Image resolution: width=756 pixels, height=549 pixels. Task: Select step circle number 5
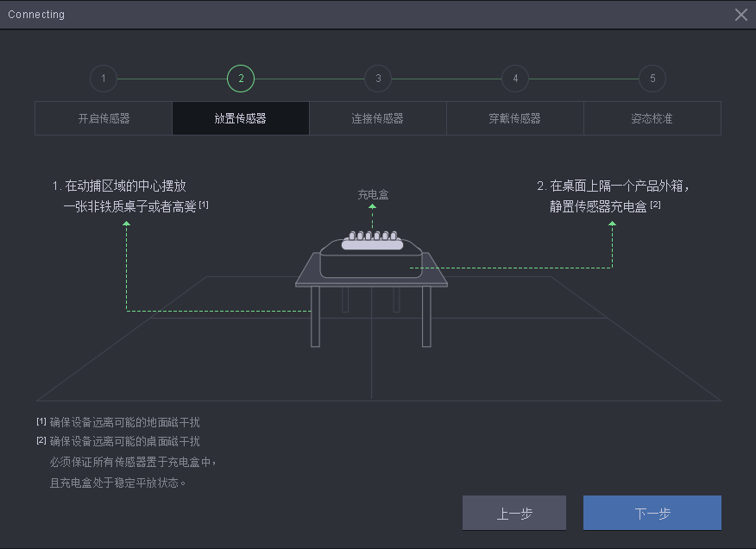click(x=652, y=79)
